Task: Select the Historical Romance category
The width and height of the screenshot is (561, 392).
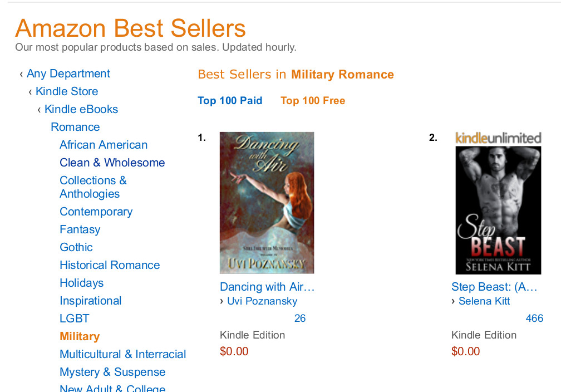Action: click(x=110, y=266)
